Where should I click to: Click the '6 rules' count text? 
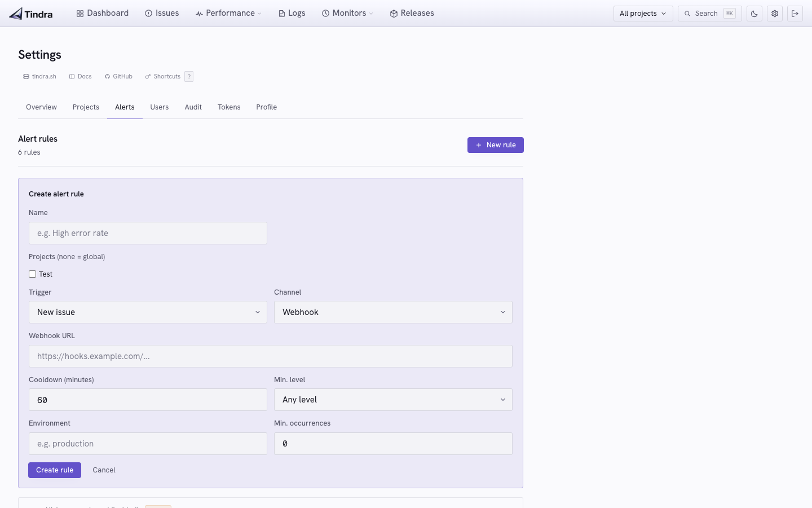pos(29,152)
